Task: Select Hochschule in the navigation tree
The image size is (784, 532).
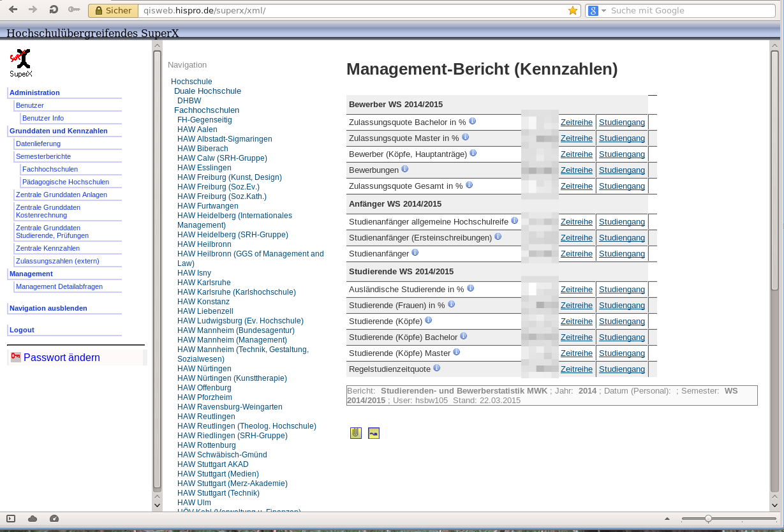Action: tap(191, 82)
